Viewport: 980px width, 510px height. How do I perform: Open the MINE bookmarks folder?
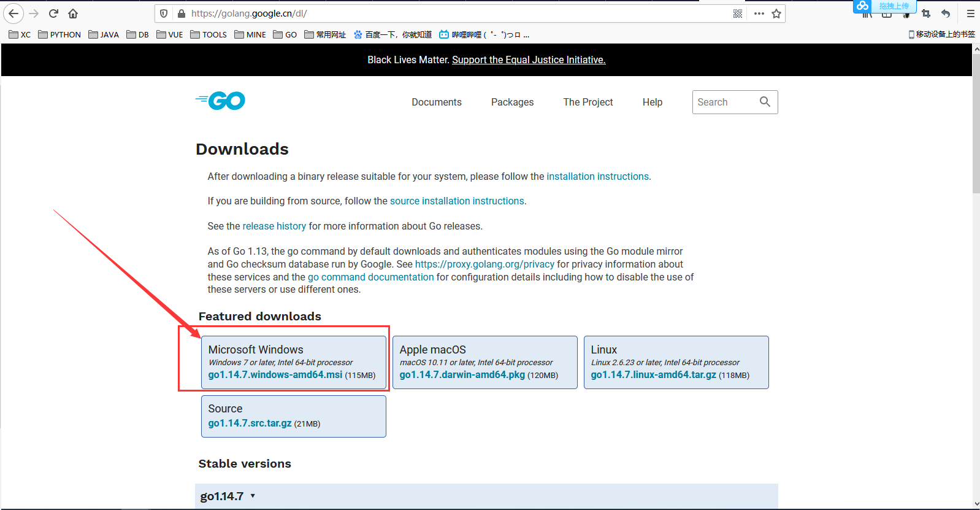pos(250,34)
